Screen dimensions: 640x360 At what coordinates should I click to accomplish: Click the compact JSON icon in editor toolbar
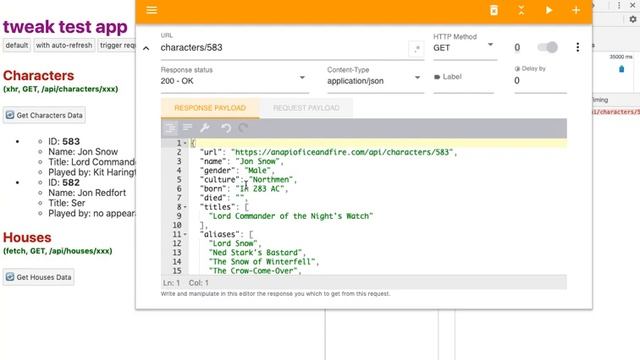(x=188, y=128)
